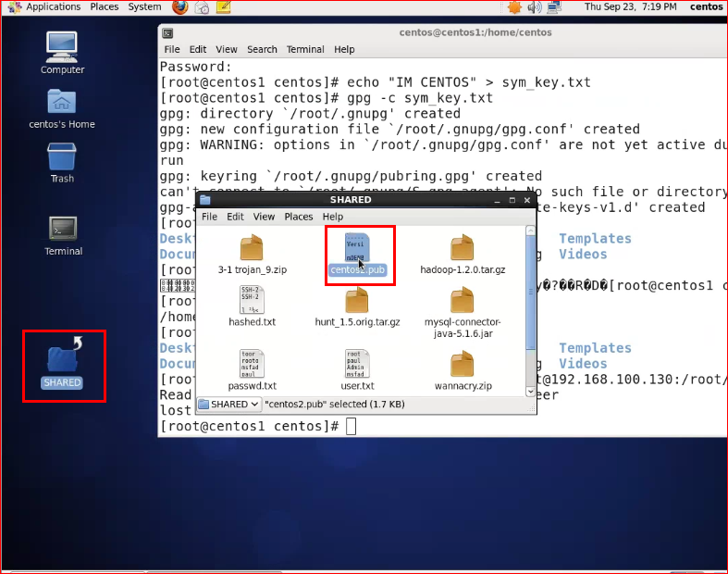Close the SHARED file window
This screenshot has height=574, width=728.
[x=527, y=200]
